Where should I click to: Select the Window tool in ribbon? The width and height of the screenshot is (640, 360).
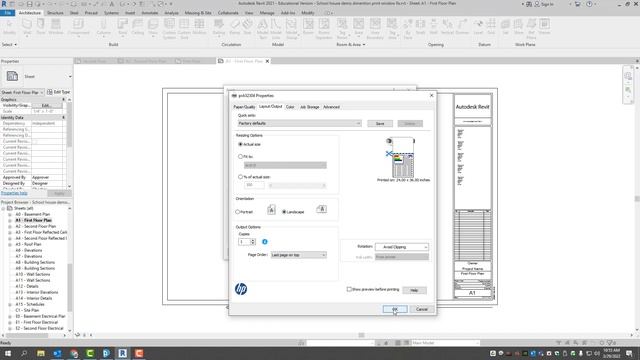pos(56,27)
